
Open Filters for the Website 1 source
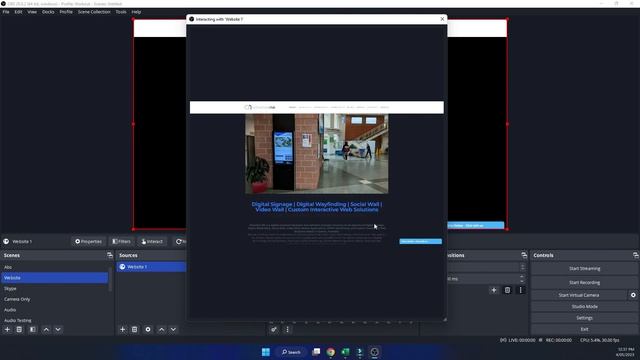point(122,242)
